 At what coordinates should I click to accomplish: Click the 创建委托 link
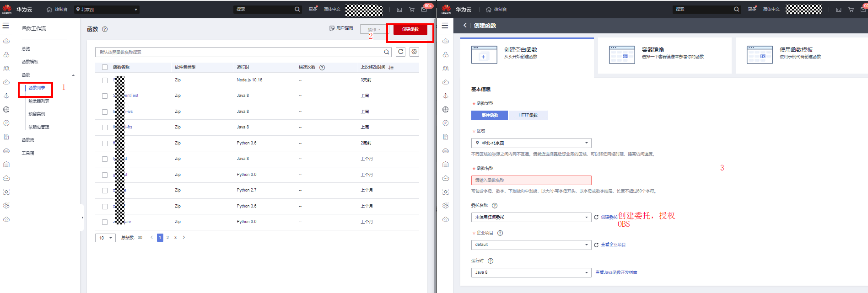(609, 217)
